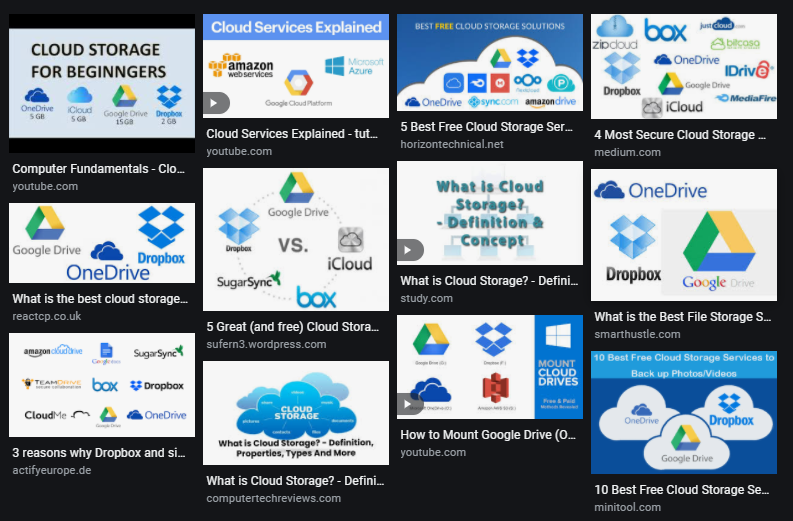Click play badge on Cloud Services Explained video
The width and height of the screenshot is (793, 521).
coord(216,103)
